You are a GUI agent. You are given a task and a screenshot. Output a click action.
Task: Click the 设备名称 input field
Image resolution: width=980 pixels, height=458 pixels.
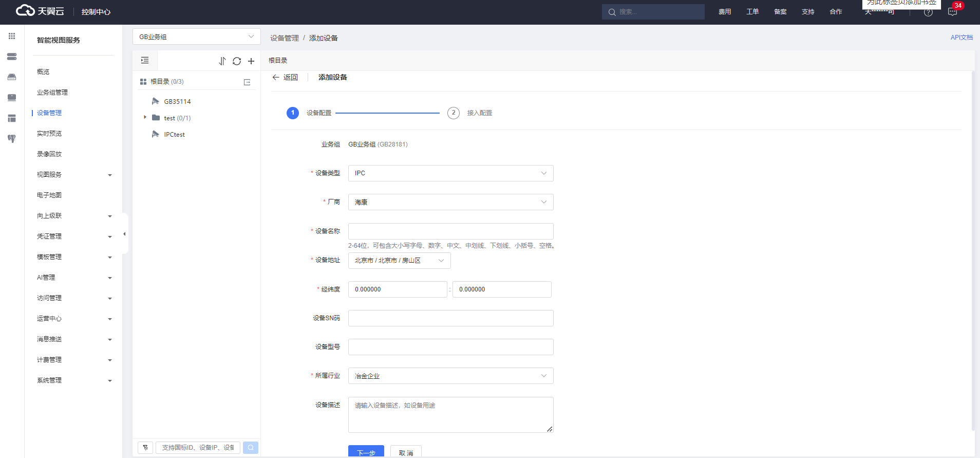(x=451, y=231)
